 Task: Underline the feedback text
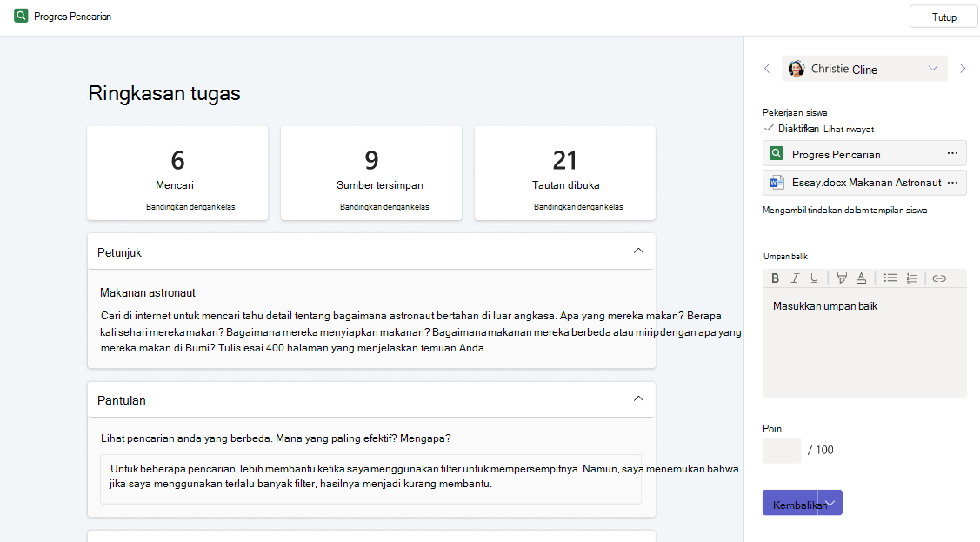(814, 278)
